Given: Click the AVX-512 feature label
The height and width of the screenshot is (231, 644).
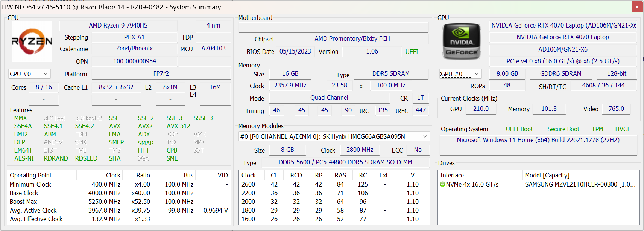Looking at the screenshot, I should pyautogui.click(x=178, y=126).
